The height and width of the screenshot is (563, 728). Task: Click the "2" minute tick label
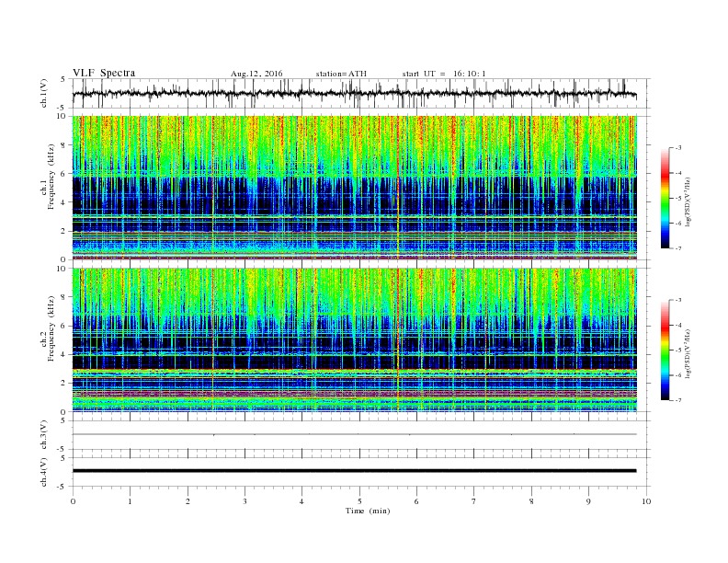[188, 501]
